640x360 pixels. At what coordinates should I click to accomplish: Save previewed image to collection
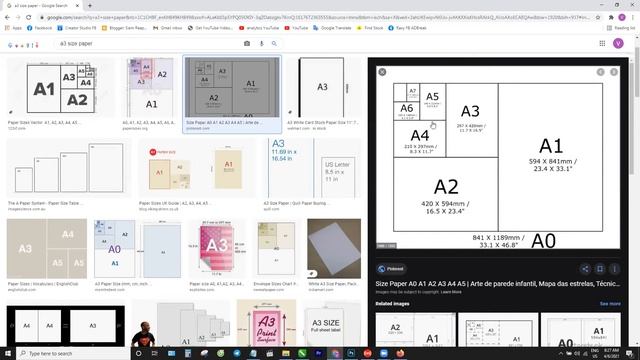click(x=600, y=269)
